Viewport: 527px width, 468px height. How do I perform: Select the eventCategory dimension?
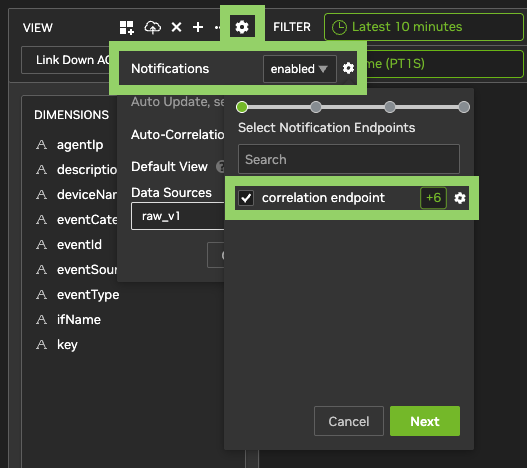(x=87, y=220)
